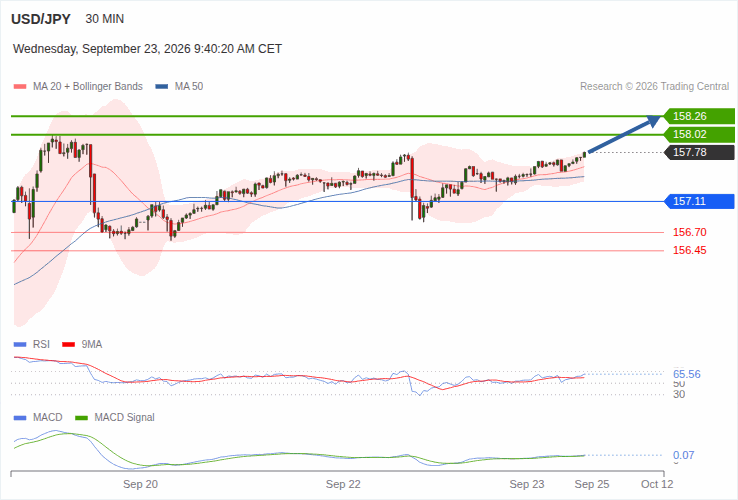Select the 156.70 support level label

(690, 232)
